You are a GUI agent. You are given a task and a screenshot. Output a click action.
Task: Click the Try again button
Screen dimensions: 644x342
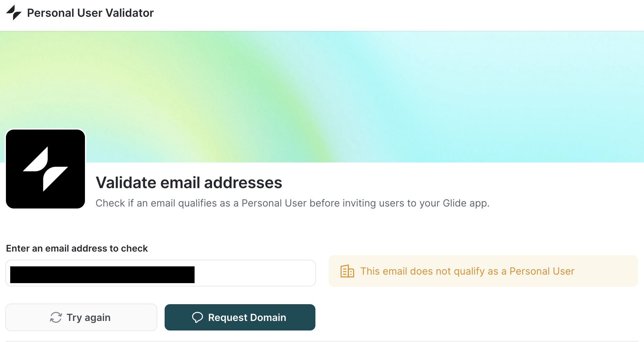coord(81,317)
